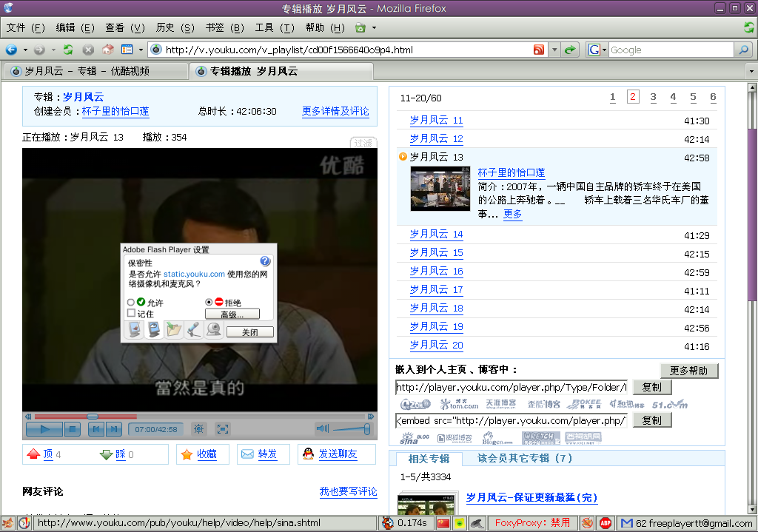Select the Flash microphone settings icon

coord(194,330)
